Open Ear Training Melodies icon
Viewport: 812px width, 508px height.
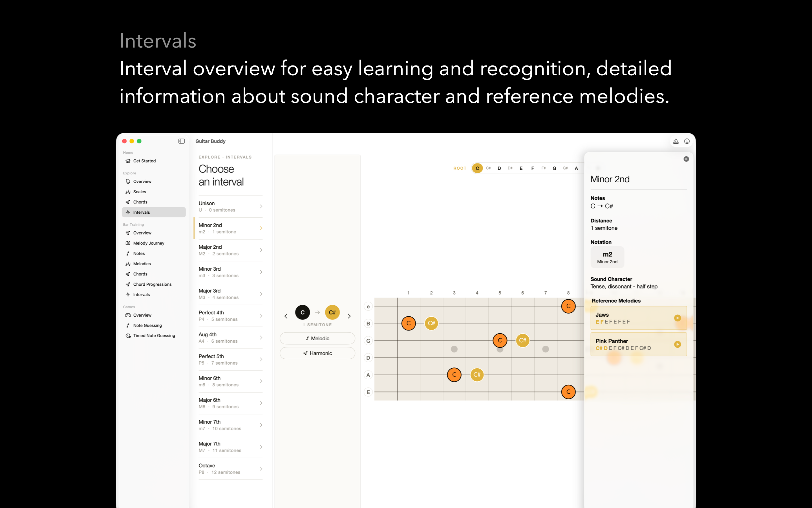tap(128, 264)
